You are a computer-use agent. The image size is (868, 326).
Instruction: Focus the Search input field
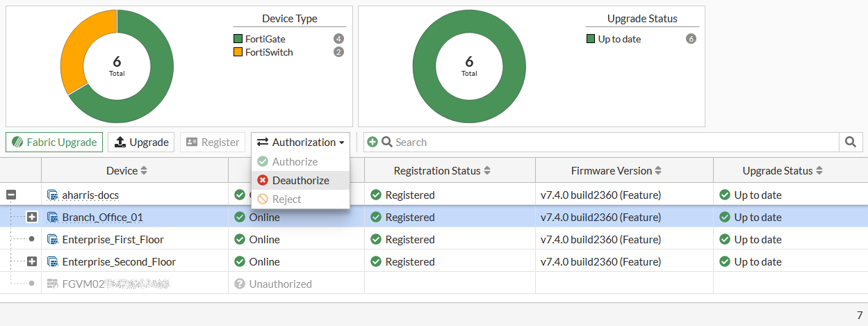point(612,142)
